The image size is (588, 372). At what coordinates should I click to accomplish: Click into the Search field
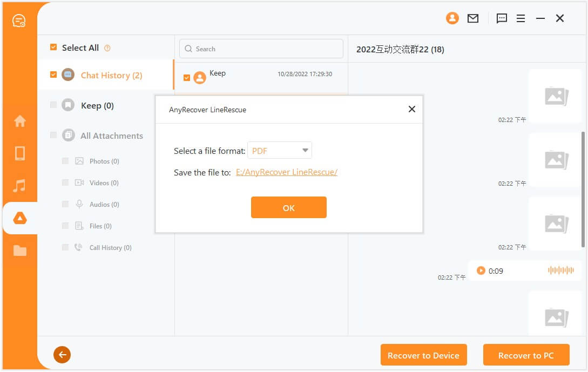[x=261, y=49]
